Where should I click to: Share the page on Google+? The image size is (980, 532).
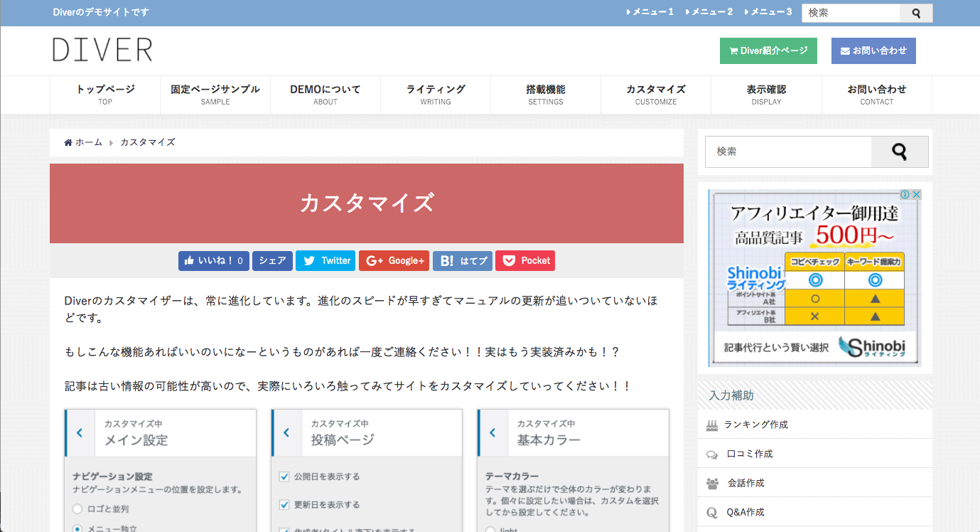(394, 261)
